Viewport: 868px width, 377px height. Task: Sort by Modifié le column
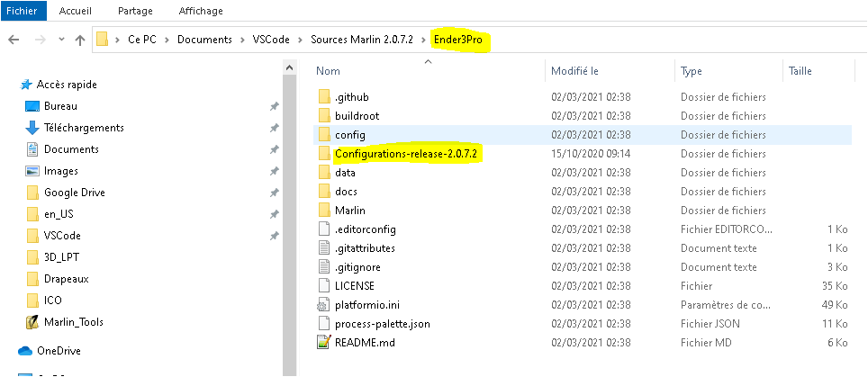pos(574,71)
